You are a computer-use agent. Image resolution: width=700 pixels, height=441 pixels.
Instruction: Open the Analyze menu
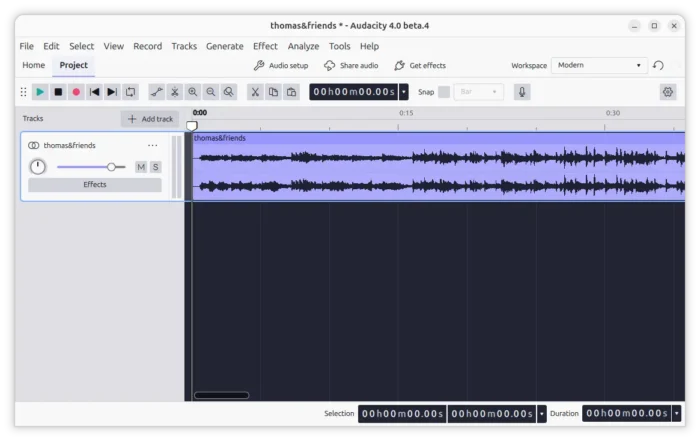pyautogui.click(x=303, y=46)
